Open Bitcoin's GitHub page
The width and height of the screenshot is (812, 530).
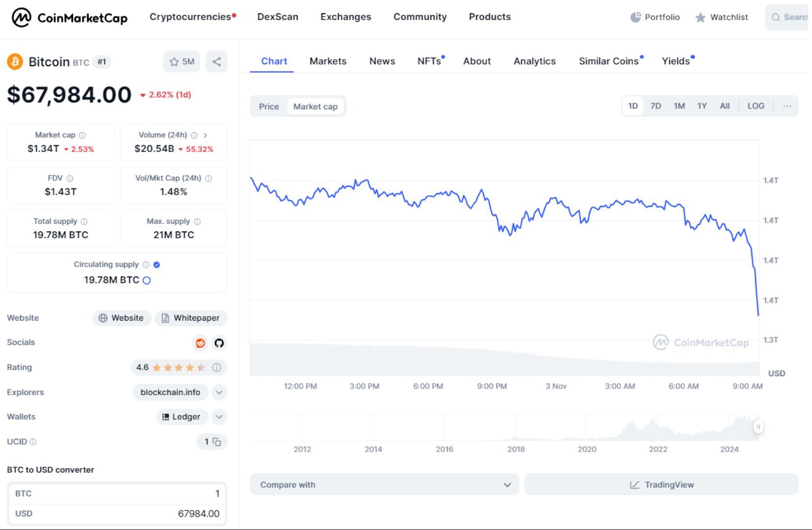pyautogui.click(x=219, y=343)
